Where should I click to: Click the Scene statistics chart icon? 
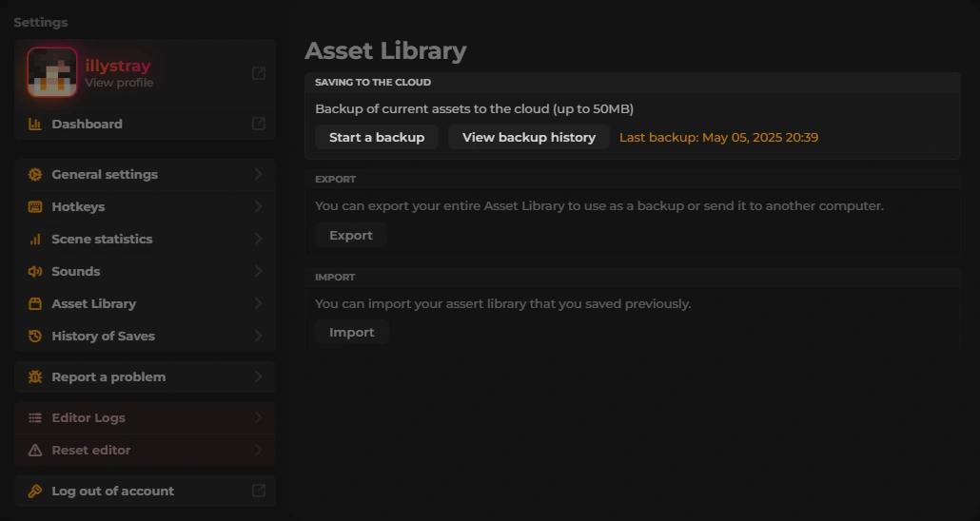(35, 240)
